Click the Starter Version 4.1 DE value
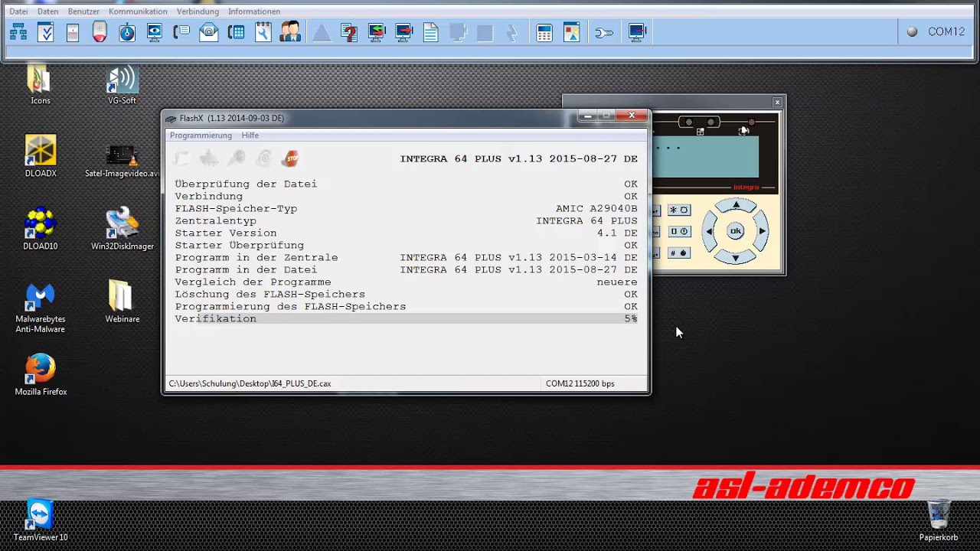The image size is (980, 551). click(x=617, y=233)
